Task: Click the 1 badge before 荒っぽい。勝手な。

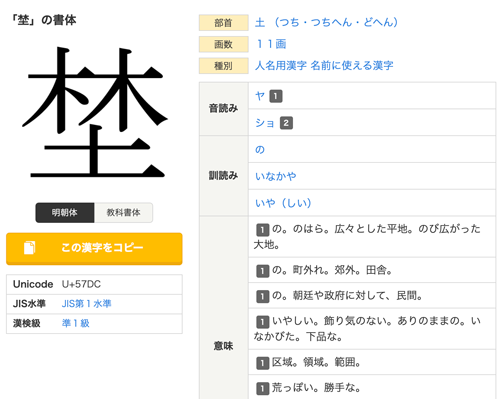Action: 262,388
